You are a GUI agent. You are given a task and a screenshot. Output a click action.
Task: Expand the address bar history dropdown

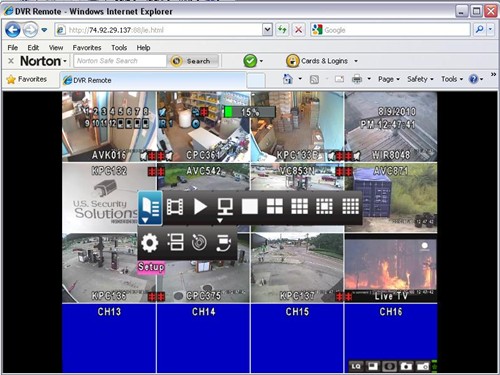267,30
